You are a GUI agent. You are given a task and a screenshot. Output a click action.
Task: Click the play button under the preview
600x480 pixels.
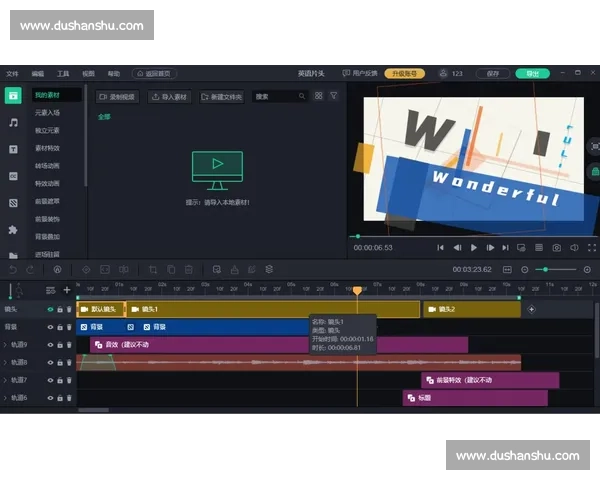[474, 247]
